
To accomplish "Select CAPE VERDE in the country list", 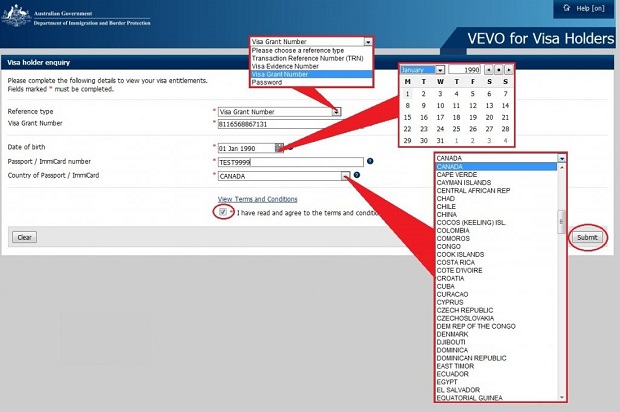I will click(497, 174).
